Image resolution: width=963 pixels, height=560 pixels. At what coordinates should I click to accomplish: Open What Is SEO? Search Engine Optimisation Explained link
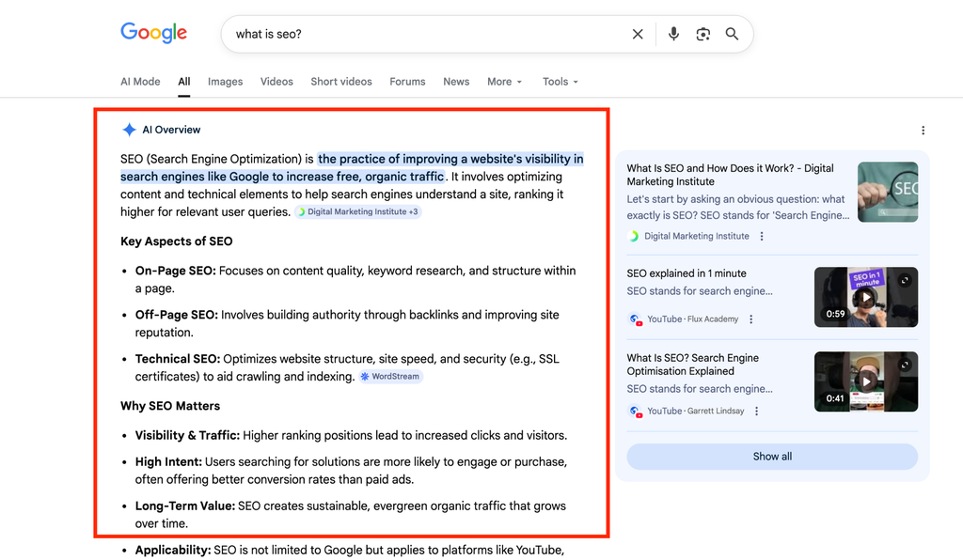[693, 365]
